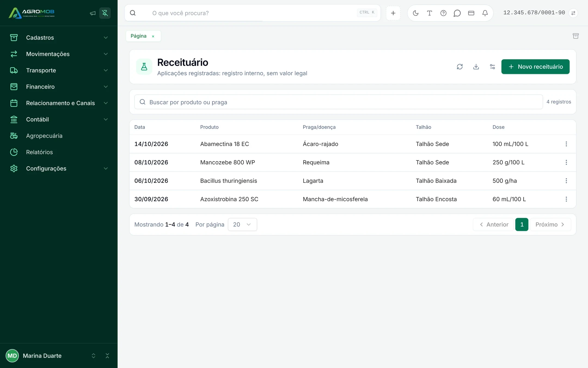Image resolution: width=588 pixels, height=368 pixels.
Task: Click the Anterior pagination button
Action: pyautogui.click(x=493, y=225)
